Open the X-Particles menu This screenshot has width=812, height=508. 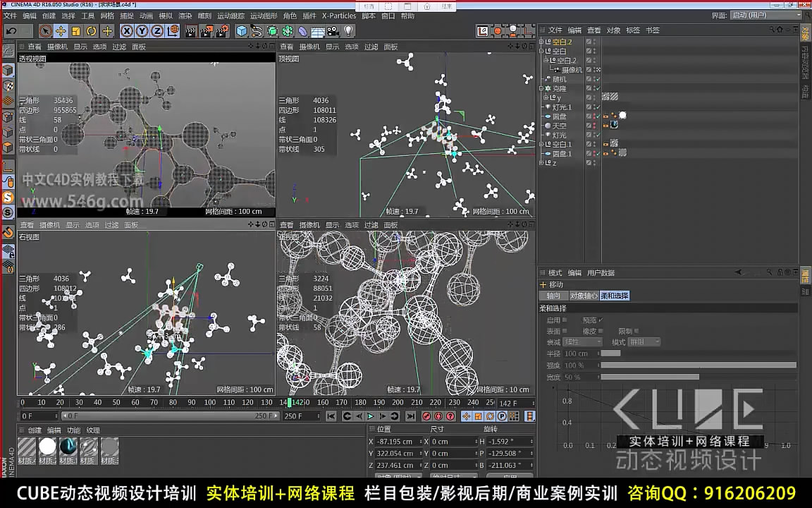pos(338,16)
